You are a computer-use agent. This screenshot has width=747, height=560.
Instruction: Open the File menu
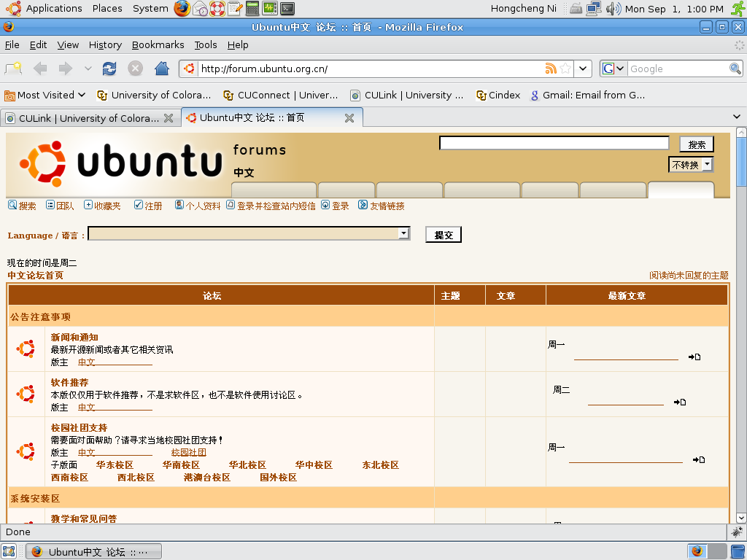pyautogui.click(x=12, y=44)
